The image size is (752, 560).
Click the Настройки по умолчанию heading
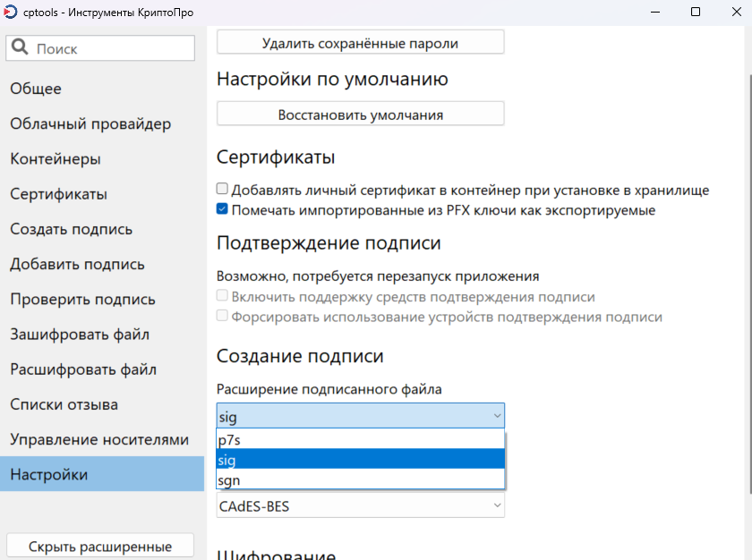point(332,79)
